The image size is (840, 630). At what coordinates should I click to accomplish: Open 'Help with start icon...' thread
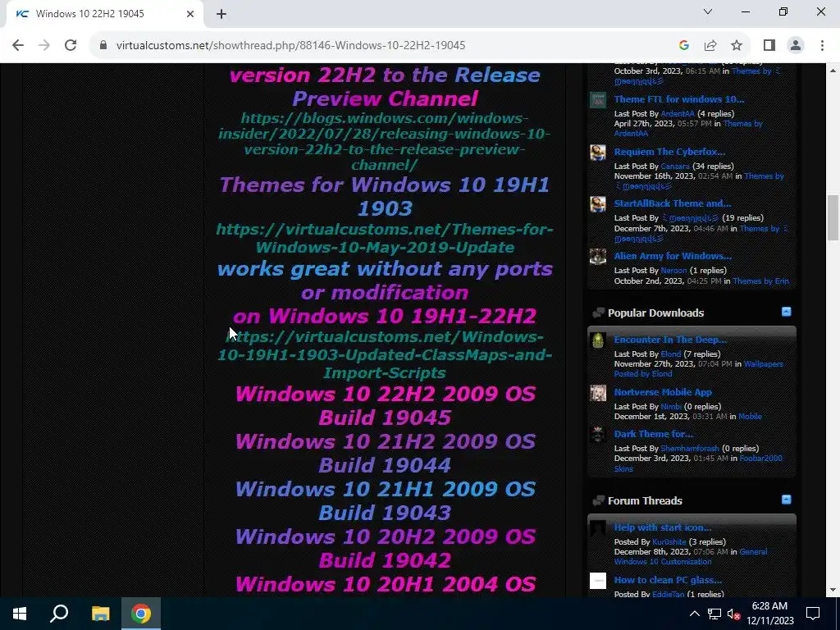click(662, 527)
